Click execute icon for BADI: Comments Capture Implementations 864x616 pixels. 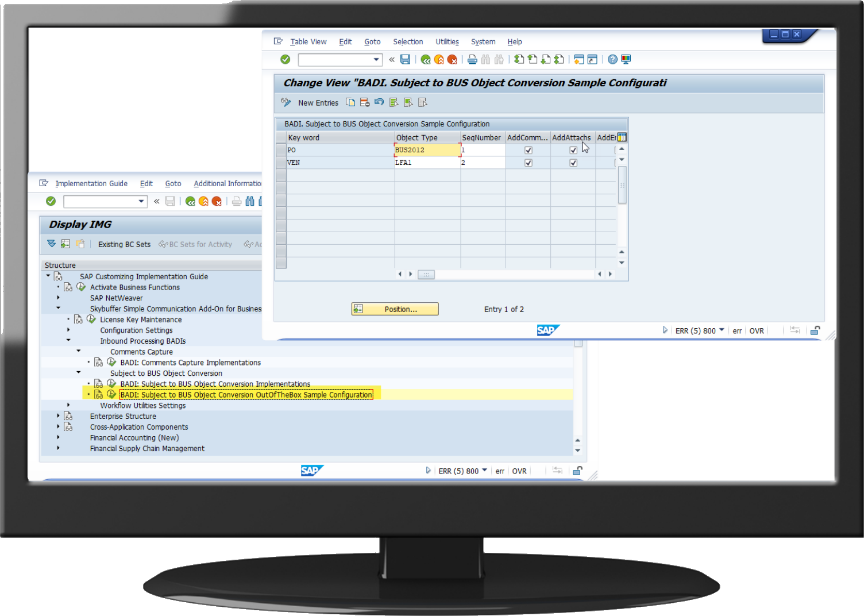click(111, 362)
